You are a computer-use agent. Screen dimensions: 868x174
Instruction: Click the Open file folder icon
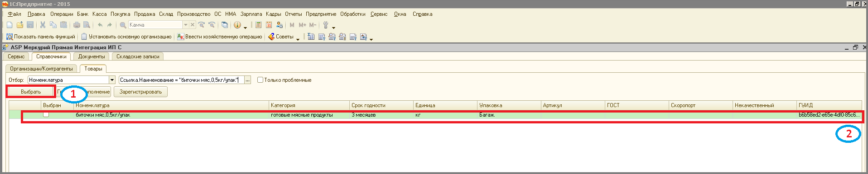(x=20, y=25)
